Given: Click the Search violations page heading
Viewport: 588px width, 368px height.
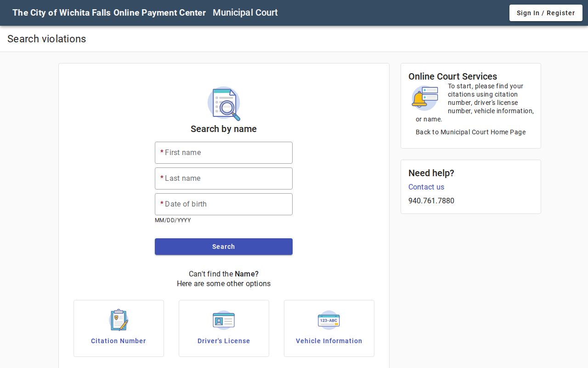Looking at the screenshot, I should pyautogui.click(x=47, y=39).
